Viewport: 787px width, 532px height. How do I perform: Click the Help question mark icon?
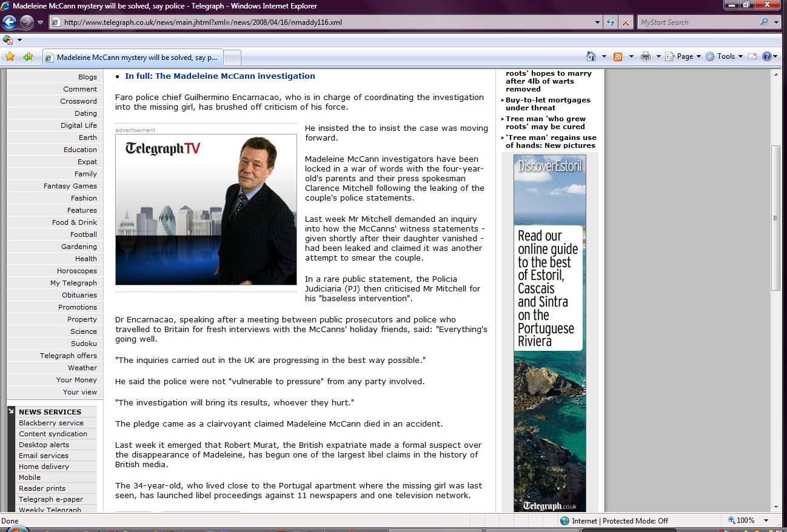point(767,56)
